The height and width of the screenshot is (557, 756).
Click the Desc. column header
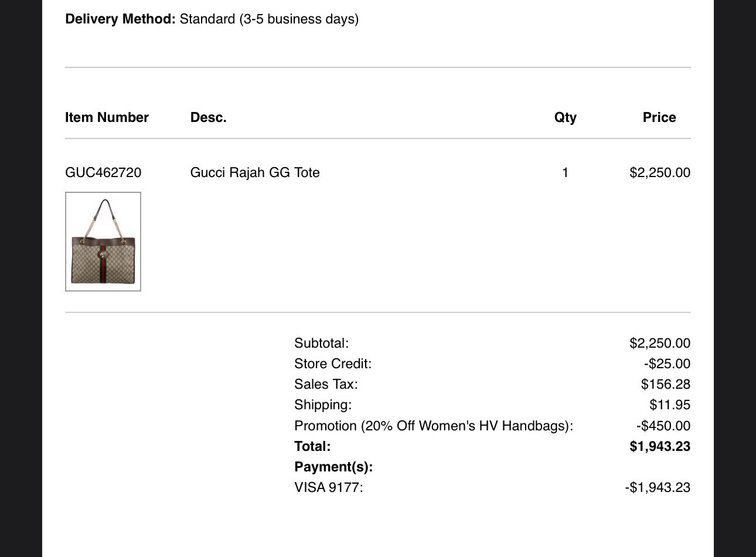click(208, 117)
